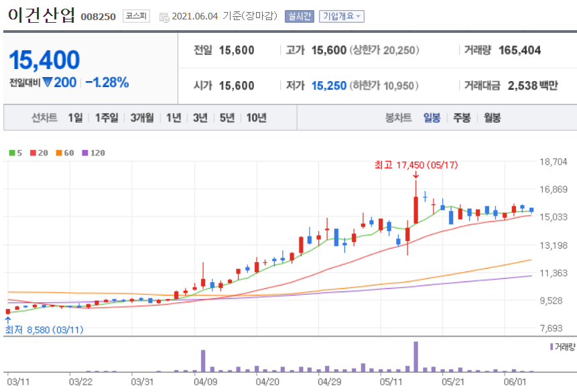Click the green 5-day moving average swatch
The image size is (577, 392).
[12, 153]
